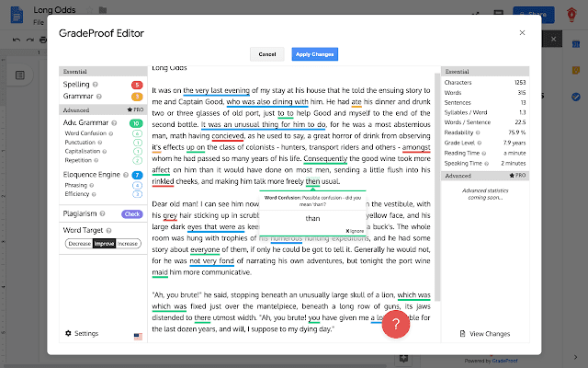Image resolution: width=588 pixels, height=368 pixels.
Task: Close the dark sidebar behind dialog
Action: tap(553, 39)
